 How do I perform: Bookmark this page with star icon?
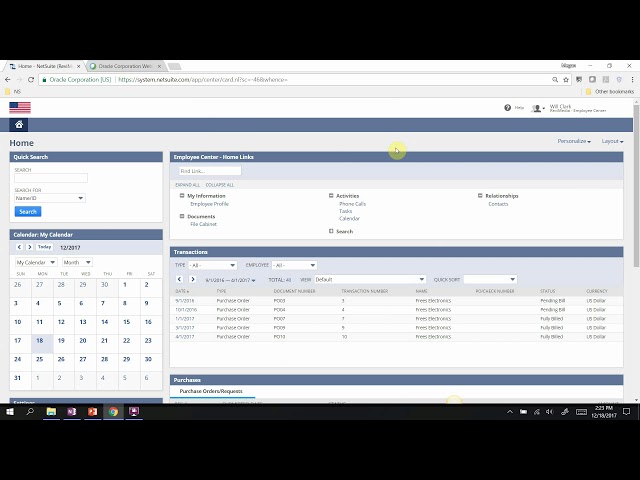(x=566, y=80)
